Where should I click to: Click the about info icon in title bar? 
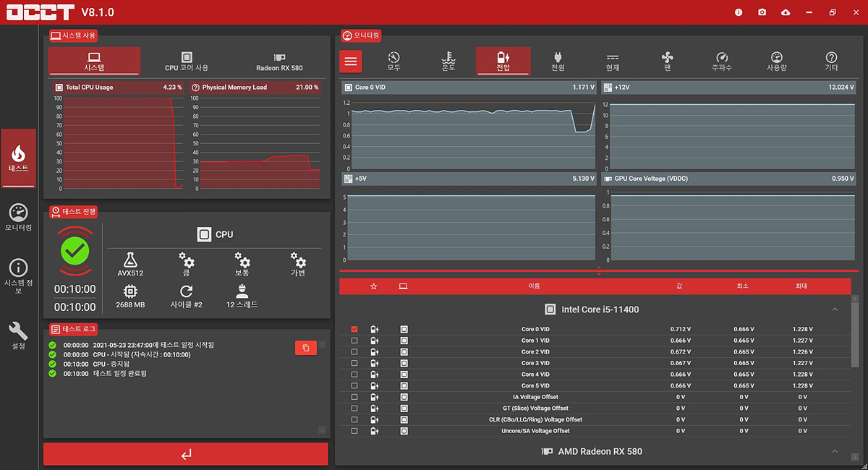(739, 12)
